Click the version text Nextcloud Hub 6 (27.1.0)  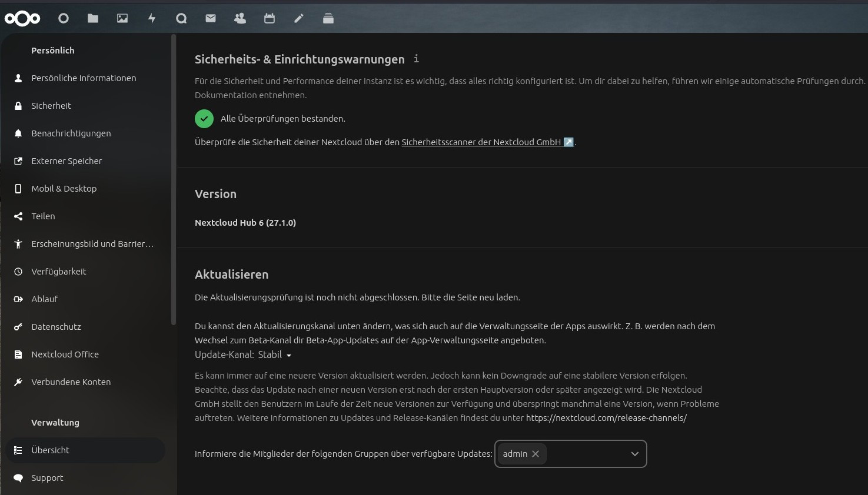point(245,223)
